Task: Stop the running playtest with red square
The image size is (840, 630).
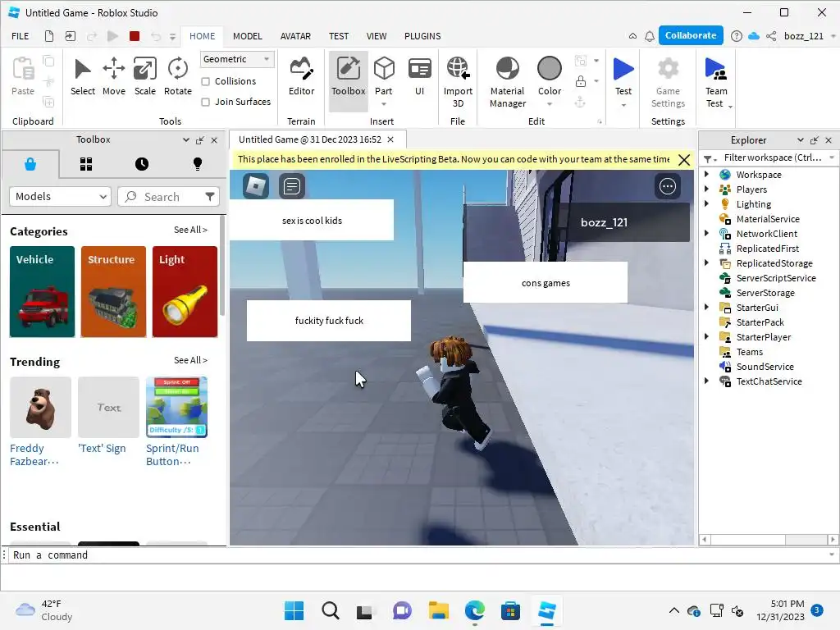Action: click(135, 36)
